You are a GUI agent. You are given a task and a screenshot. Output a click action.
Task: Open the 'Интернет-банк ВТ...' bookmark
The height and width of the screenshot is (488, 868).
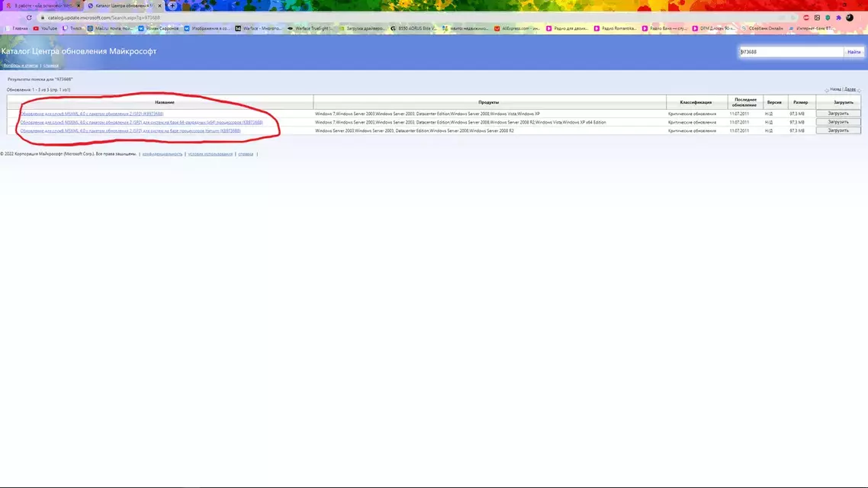coord(811,28)
